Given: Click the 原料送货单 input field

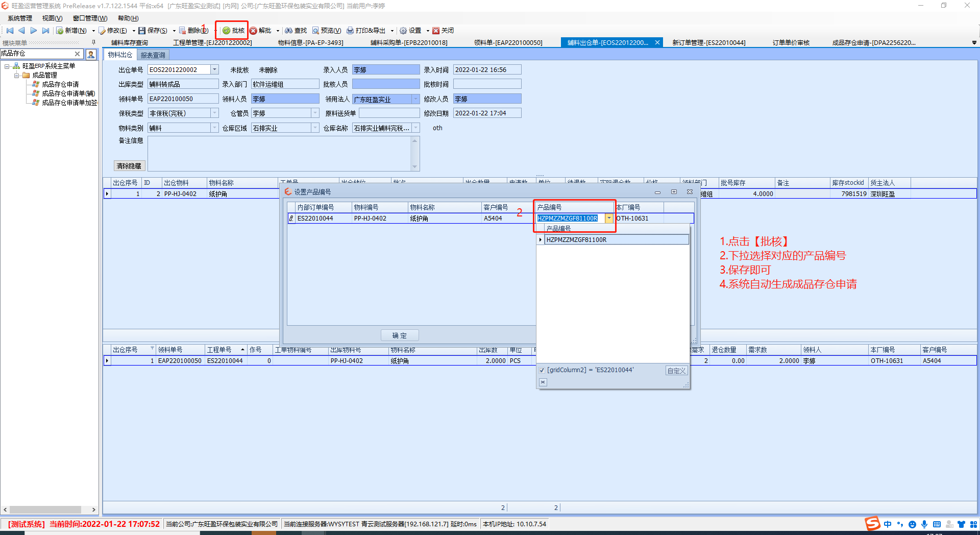Looking at the screenshot, I should point(389,113).
